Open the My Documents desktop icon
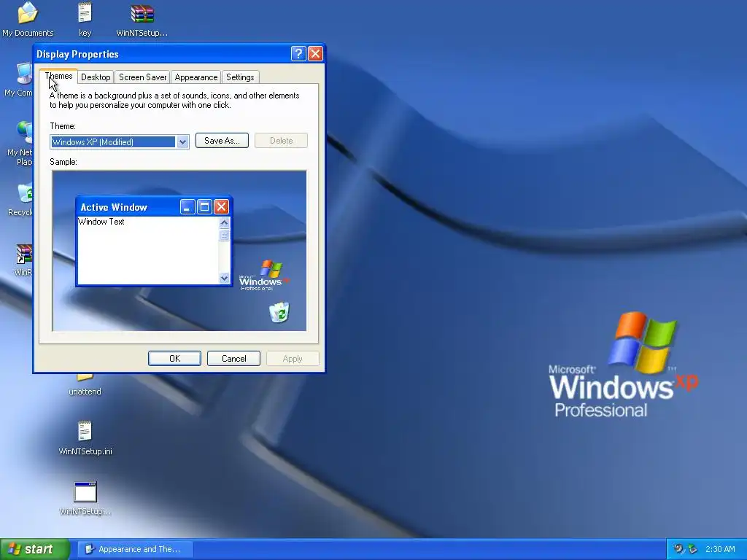 28,19
